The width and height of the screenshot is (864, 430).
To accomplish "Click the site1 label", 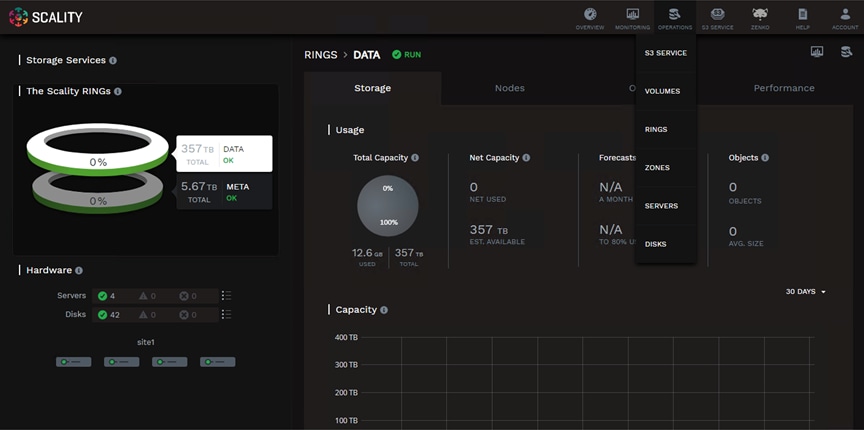I will tap(146, 342).
